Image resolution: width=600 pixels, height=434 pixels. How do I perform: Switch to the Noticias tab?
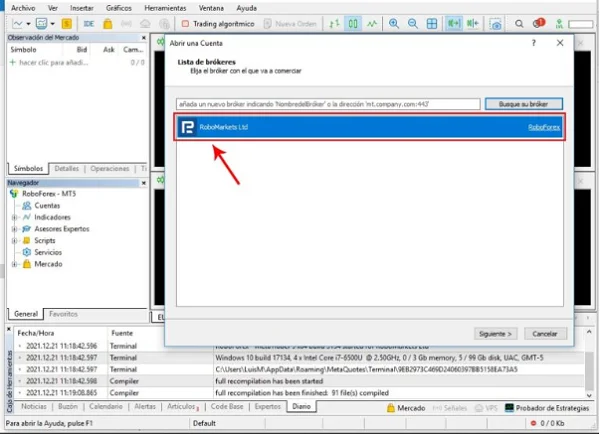coord(34,406)
